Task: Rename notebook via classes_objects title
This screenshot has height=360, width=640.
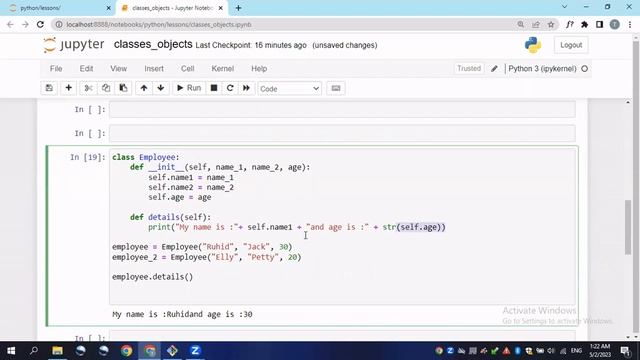Action: [153, 44]
